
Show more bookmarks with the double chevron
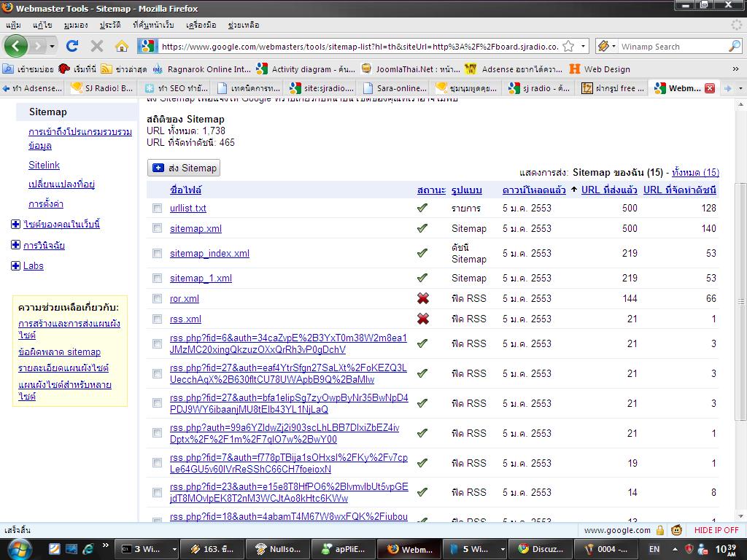pos(735,69)
